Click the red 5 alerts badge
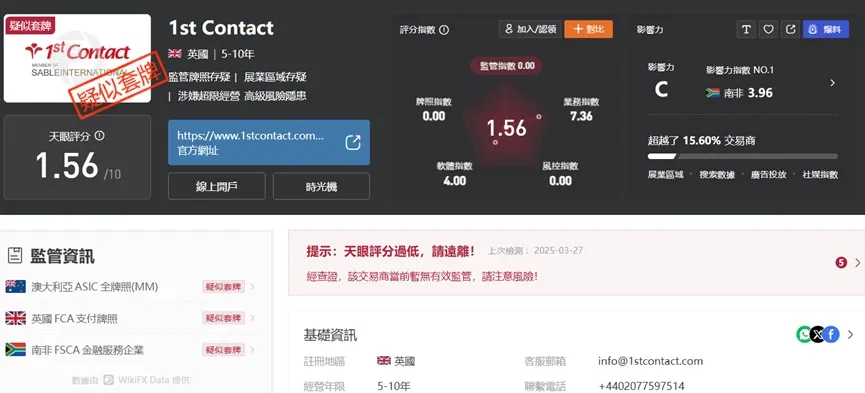 tap(841, 263)
